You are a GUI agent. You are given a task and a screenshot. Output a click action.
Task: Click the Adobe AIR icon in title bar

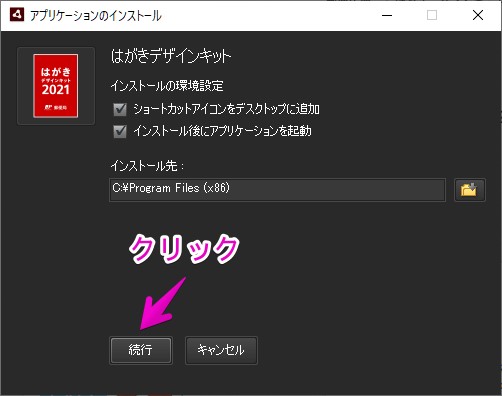click(x=17, y=15)
